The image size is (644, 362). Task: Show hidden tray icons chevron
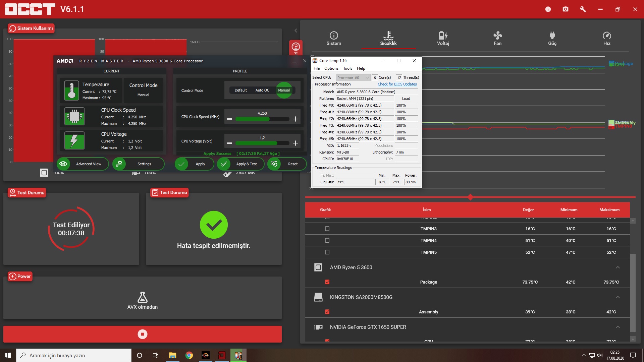click(x=584, y=355)
